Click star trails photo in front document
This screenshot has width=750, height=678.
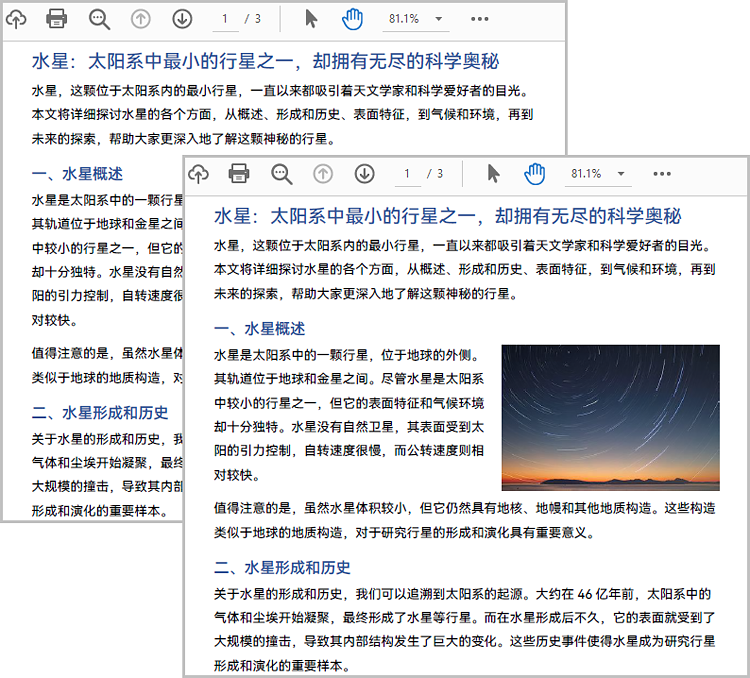pos(610,418)
